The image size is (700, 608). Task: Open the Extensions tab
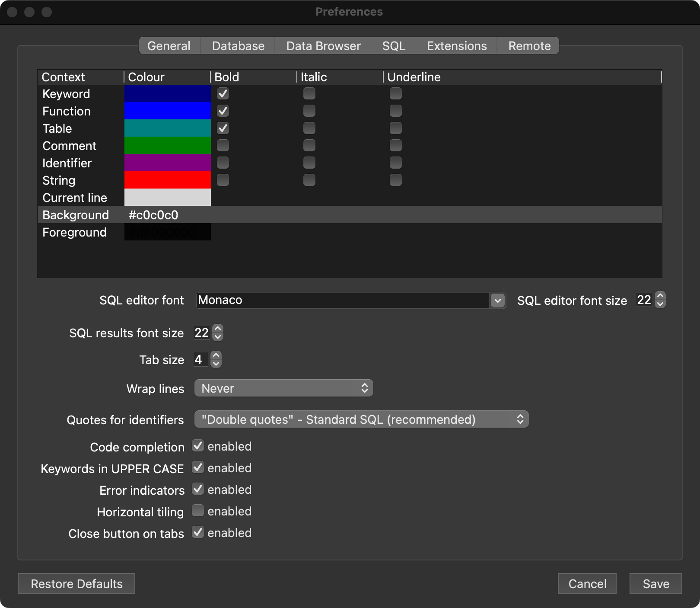(x=457, y=46)
